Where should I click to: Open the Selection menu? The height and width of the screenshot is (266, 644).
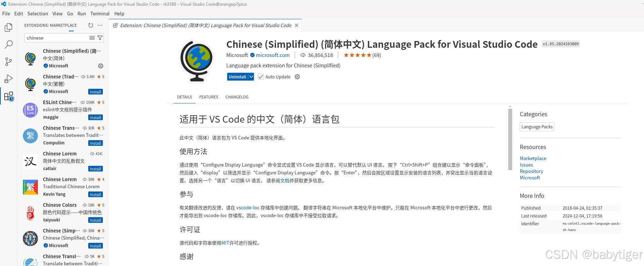pos(38,14)
